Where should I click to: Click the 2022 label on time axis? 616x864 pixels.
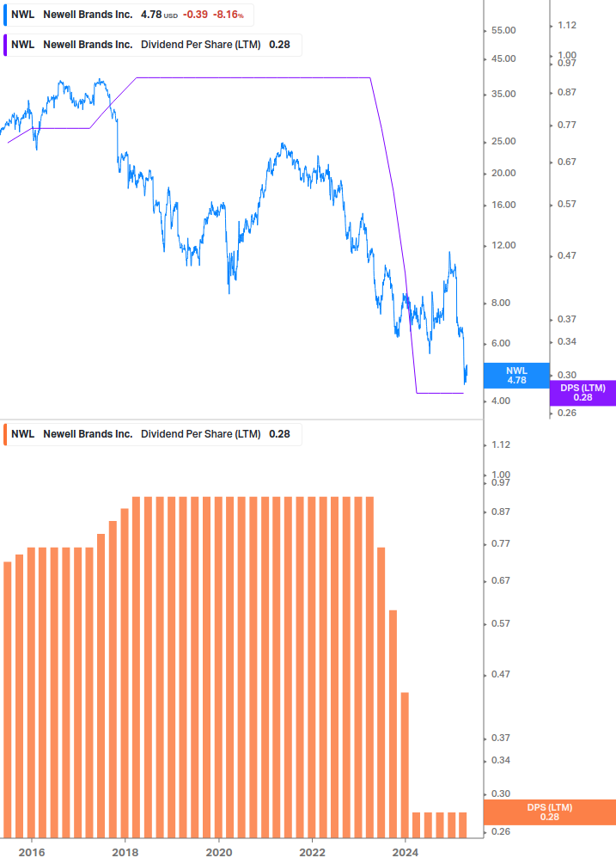(x=312, y=853)
